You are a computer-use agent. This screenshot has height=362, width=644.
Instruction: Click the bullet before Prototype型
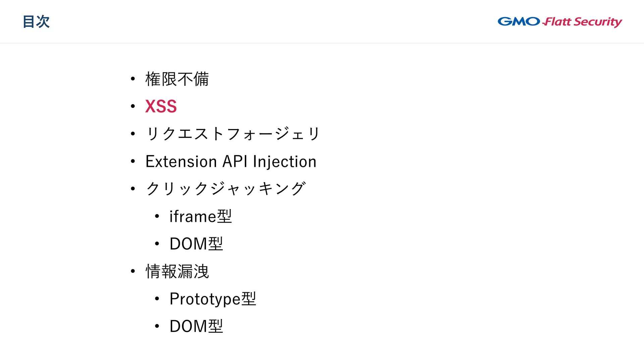click(x=157, y=299)
